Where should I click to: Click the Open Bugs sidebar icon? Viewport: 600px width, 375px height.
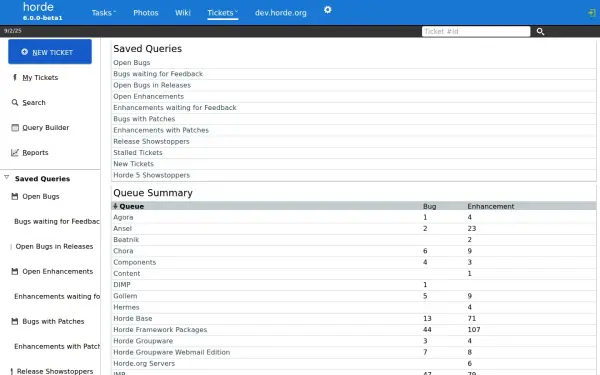point(15,196)
